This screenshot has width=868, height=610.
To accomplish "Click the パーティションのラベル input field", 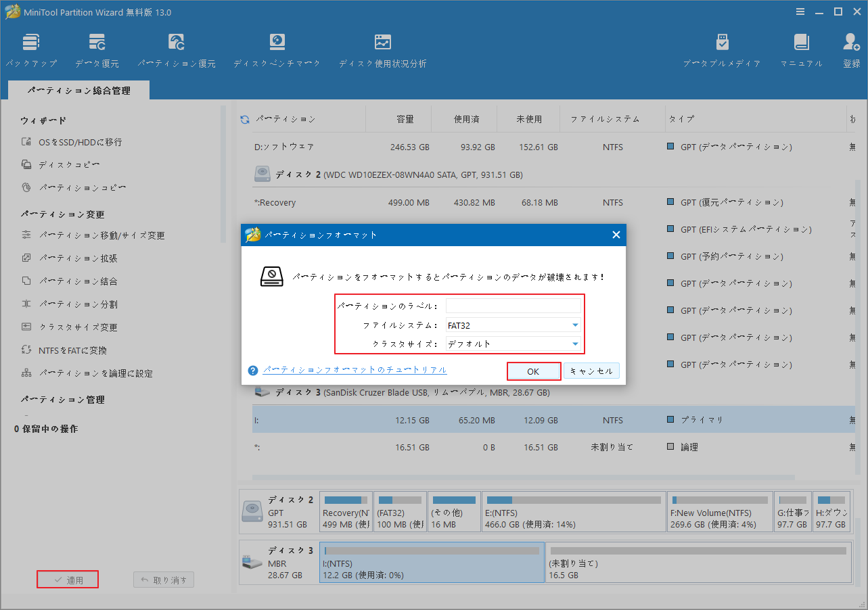I will [x=513, y=306].
